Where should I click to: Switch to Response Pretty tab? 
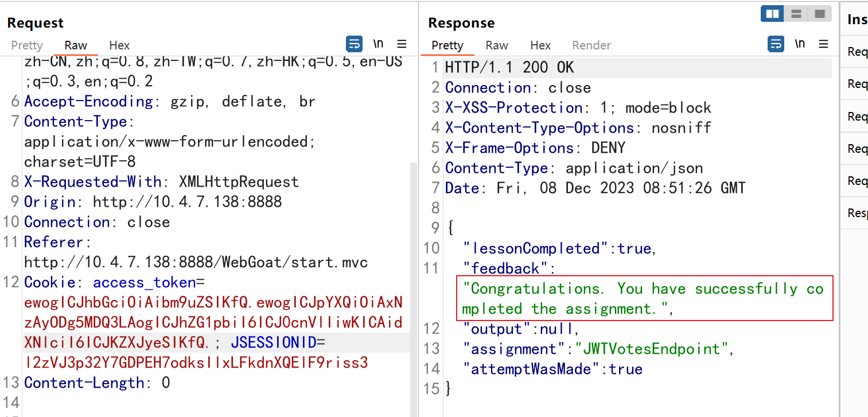point(447,45)
